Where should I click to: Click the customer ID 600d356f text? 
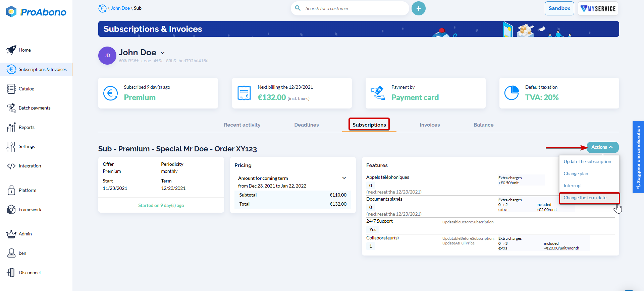coord(163,61)
